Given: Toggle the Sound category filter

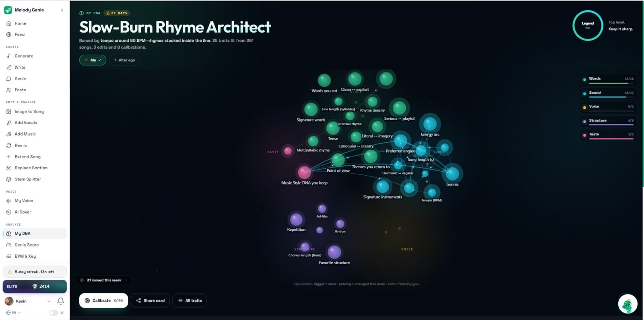Looking at the screenshot, I should (609, 93).
